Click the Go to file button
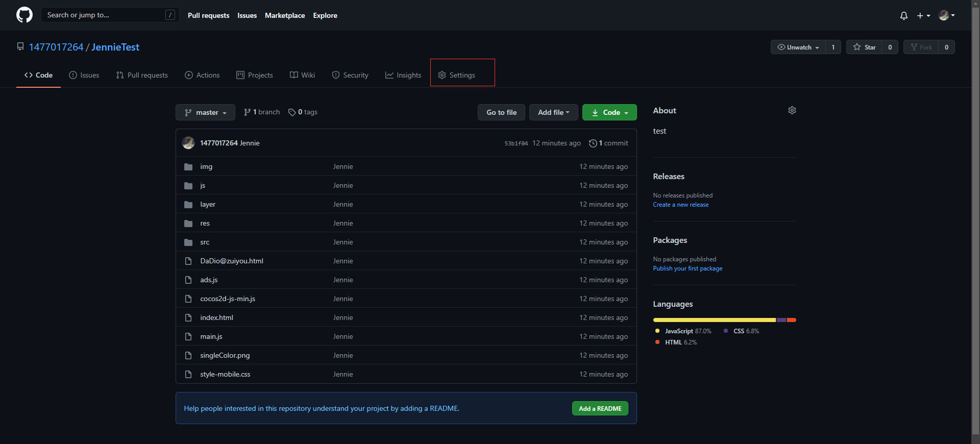This screenshot has width=980, height=444. tap(501, 112)
